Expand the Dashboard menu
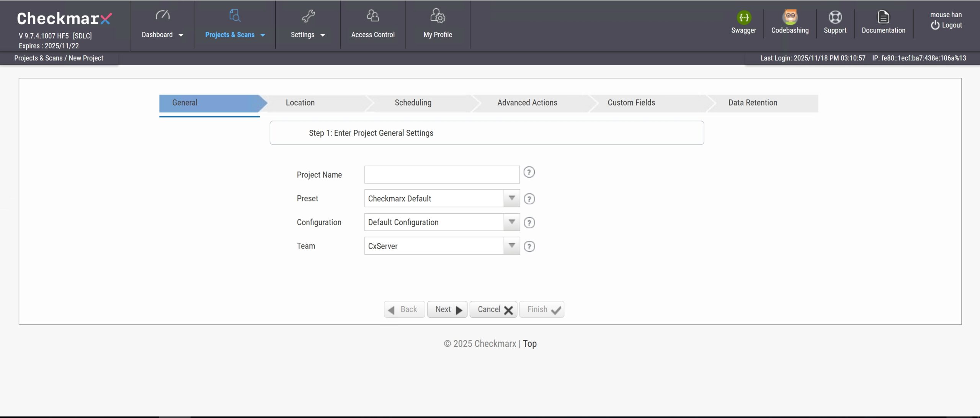980x418 pixels. coord(162,34)
